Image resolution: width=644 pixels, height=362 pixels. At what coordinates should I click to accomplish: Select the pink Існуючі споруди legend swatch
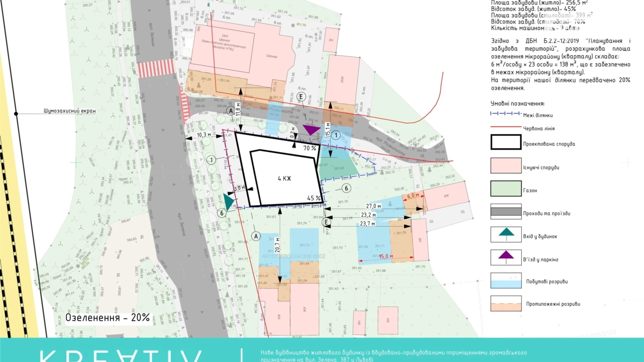506,165
